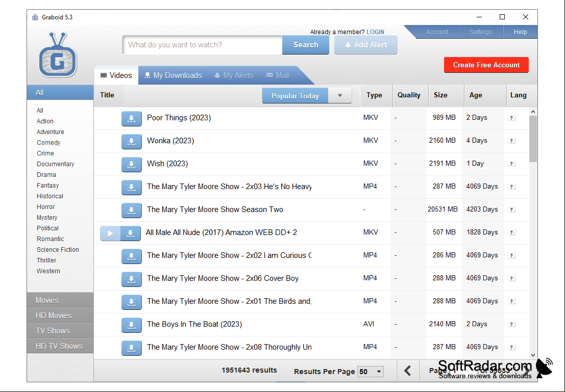This screenshot has width=565, height=392.
Task: Focus the 'What do you want to watch?' search field
Action: (x=202, y=45)
